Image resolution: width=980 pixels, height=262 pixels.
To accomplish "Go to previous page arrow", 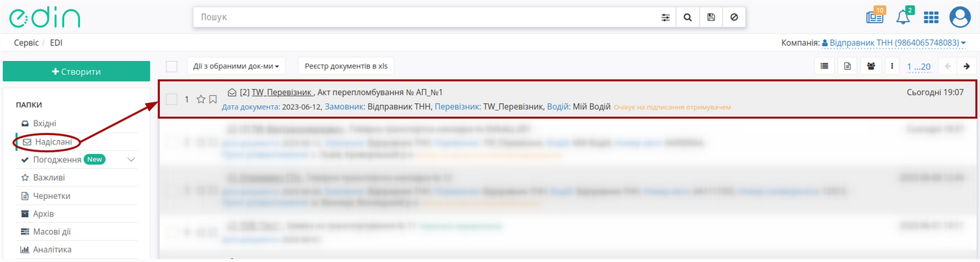I will (x=948, y=66).
